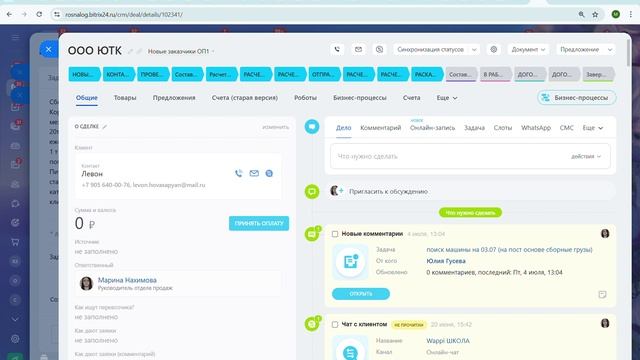This screenshot has height=360, width=640.
Task: Open deal card settings gear
Action: coord(493,49)
